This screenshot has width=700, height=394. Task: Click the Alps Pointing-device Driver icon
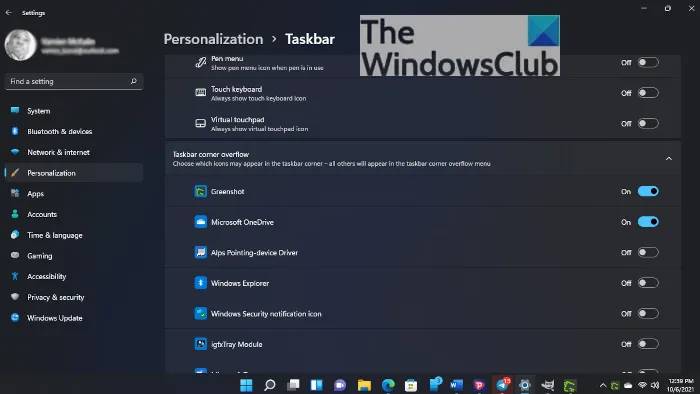200,253
